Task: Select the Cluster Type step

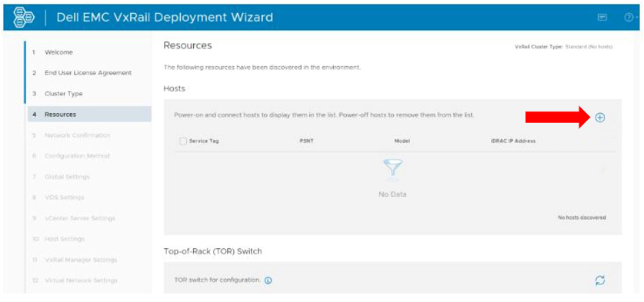Action: tap(64, 94)
